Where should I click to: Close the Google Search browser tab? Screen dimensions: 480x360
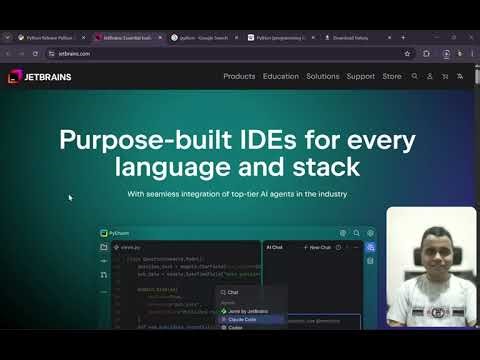tap(237, 38)
